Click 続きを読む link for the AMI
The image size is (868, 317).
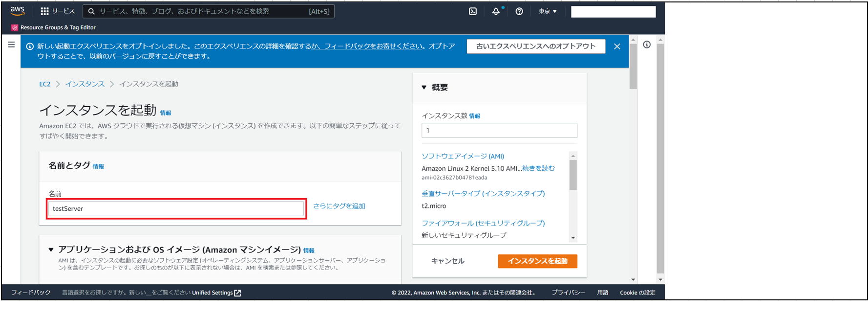pyautogui.click(x=539, y=168)
